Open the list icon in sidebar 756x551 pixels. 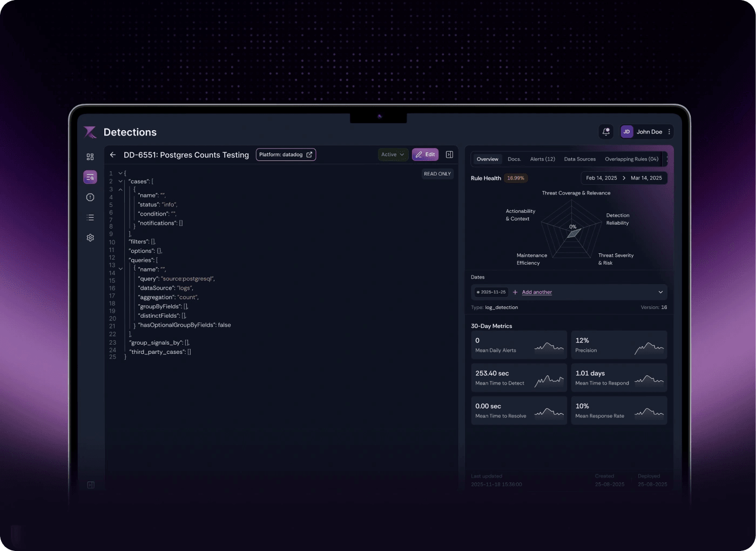(90, 218)
